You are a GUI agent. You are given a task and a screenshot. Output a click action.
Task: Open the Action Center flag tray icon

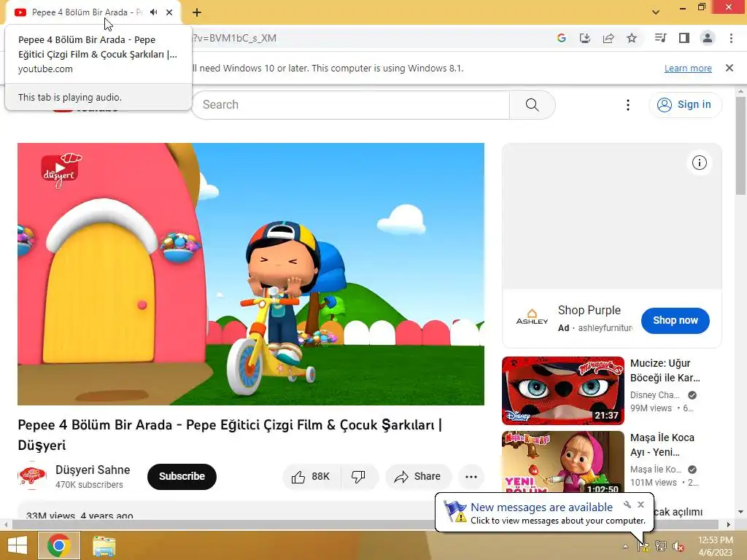643,547
